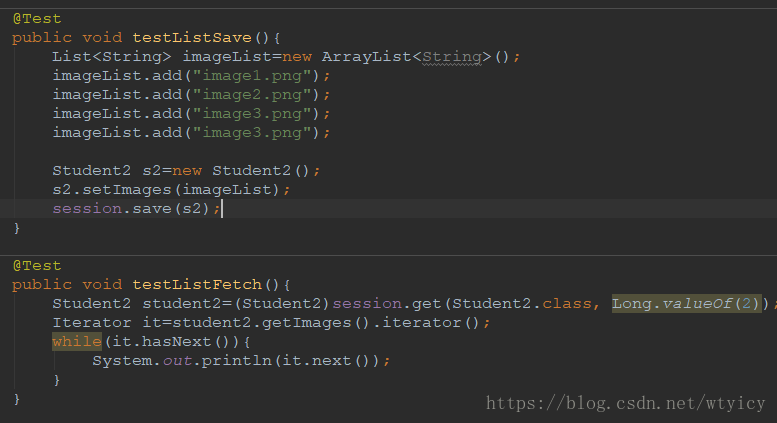Click session.save(s2) statement
The image size is (777, 423).
click(x=136, y=209)
